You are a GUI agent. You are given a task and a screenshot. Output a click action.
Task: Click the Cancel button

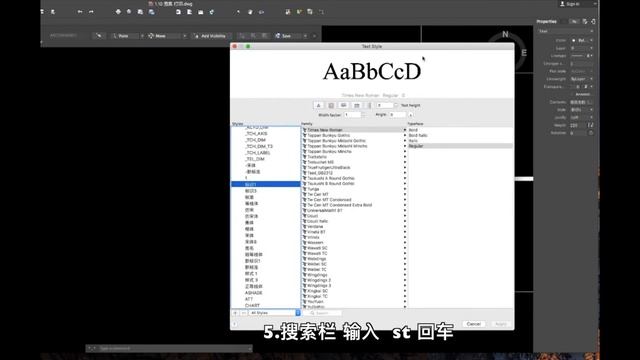point(473,324)
